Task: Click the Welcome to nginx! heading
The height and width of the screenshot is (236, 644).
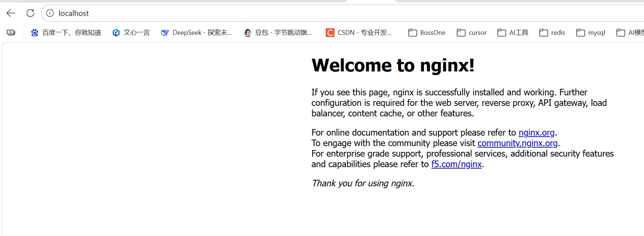Action: [393, 66]
